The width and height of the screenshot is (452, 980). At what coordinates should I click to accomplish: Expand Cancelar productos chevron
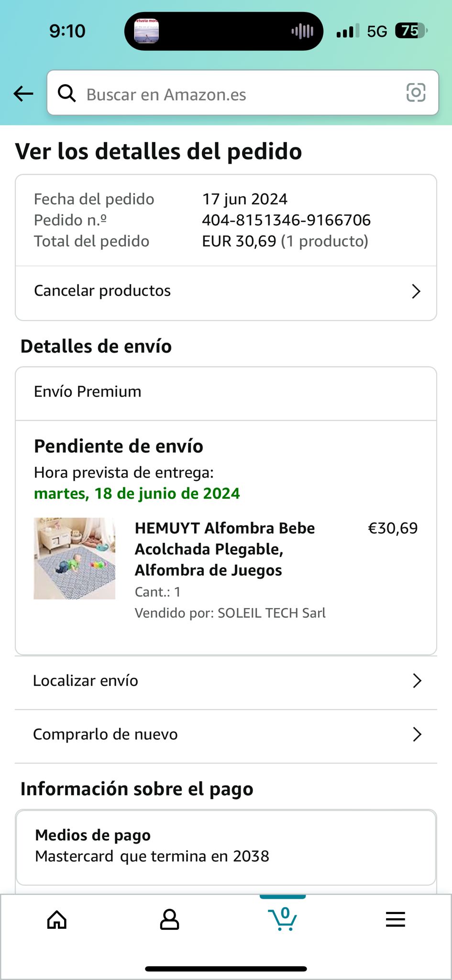point(416,291)
